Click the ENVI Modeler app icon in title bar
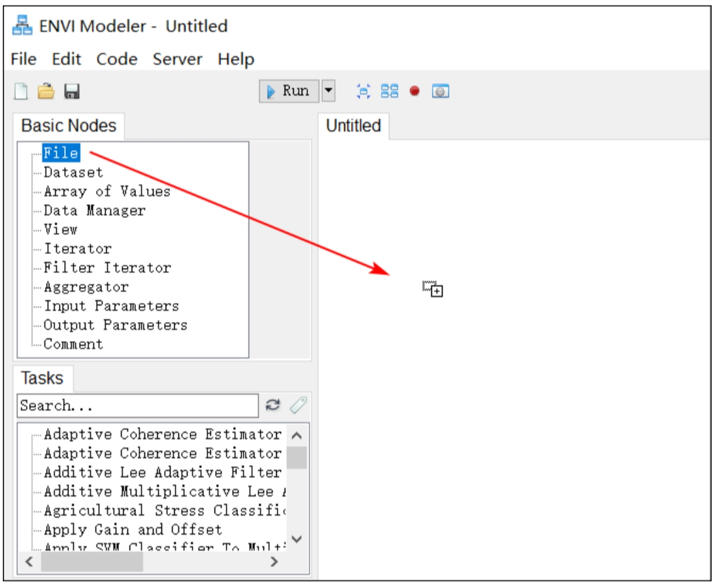 click(x=23, y=25)
